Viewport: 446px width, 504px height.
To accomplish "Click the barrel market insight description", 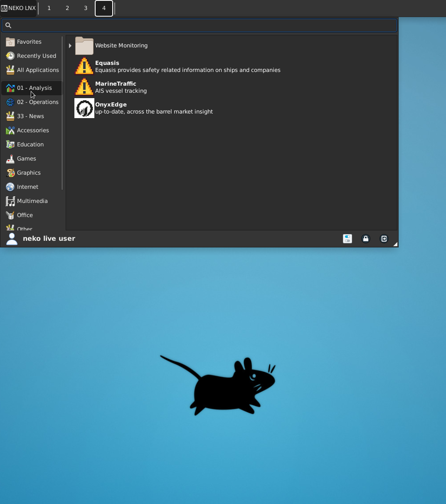I will [x=154, y=111].
